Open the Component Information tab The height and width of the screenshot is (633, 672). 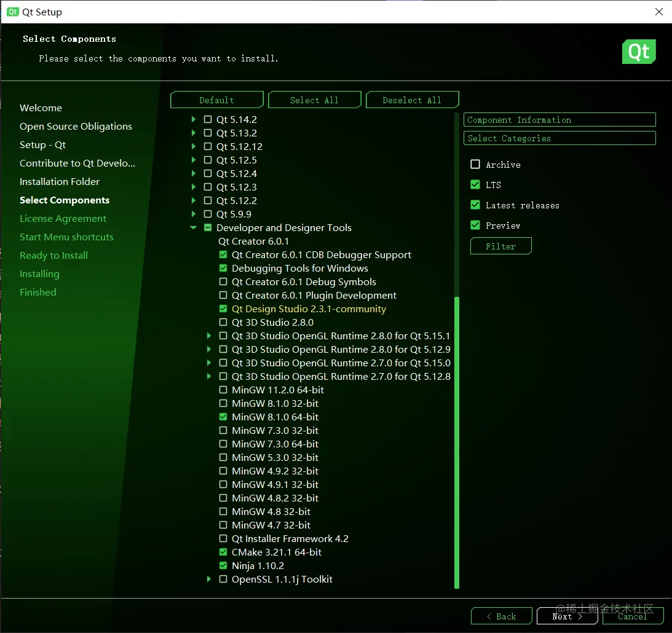(x=559, y=120)
